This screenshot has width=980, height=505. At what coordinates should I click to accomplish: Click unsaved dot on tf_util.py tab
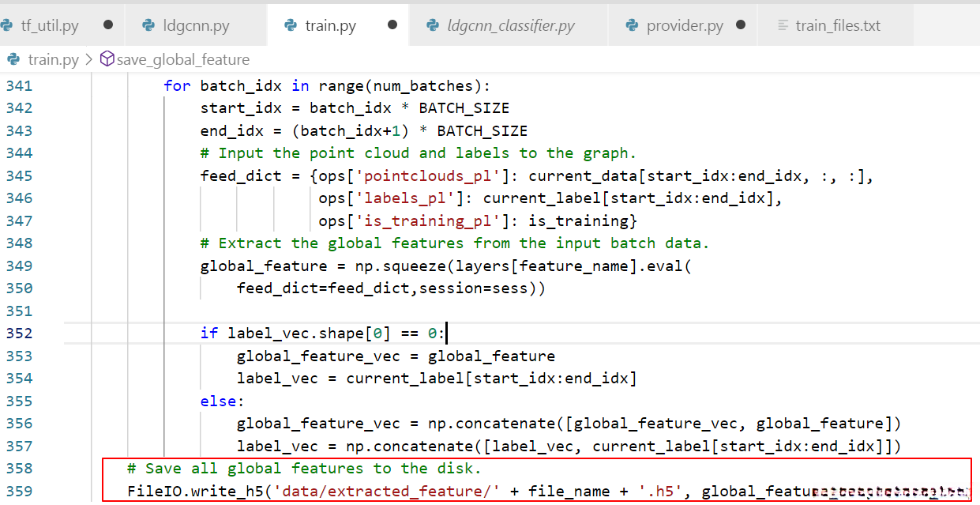point(108,24)
